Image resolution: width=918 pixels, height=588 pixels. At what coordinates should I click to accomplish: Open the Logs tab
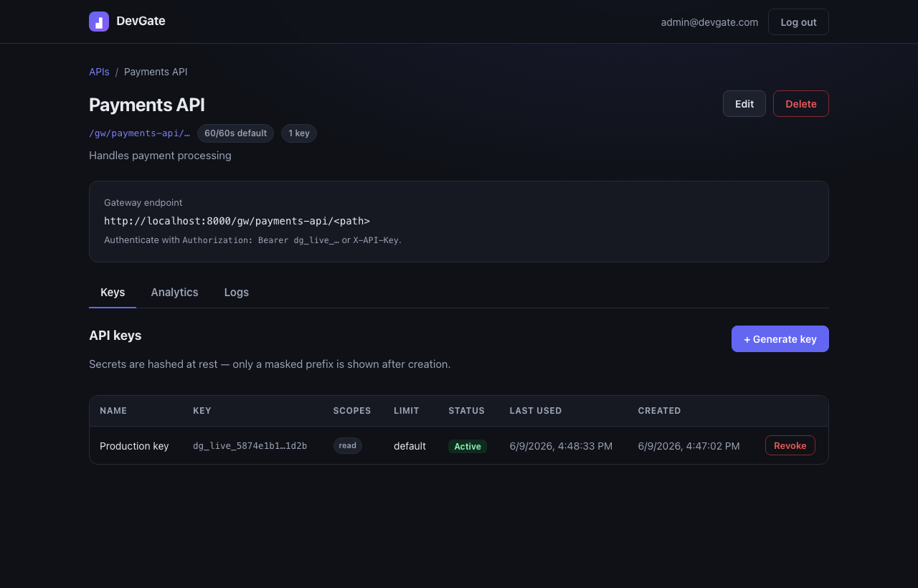point(236,293)
